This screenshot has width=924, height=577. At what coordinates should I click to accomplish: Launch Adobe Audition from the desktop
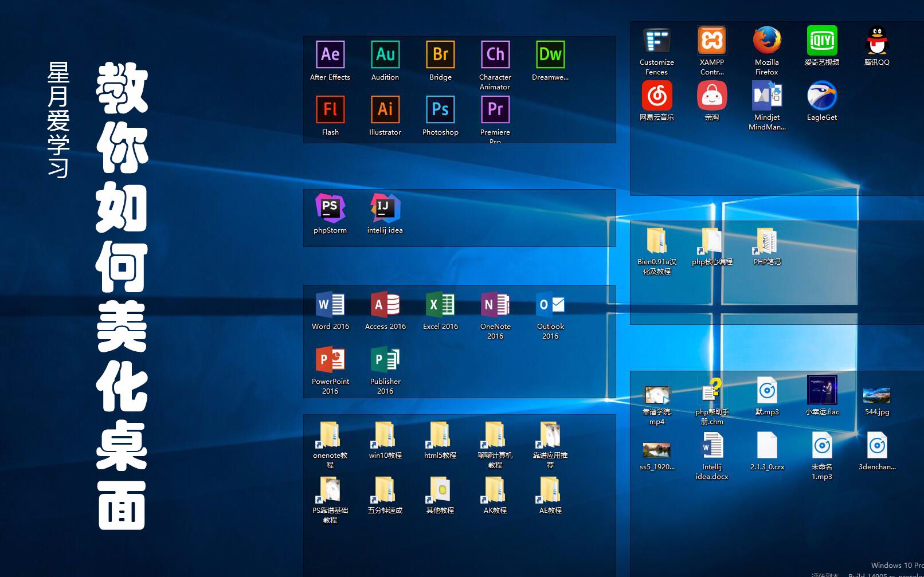[x=385, y=54]
